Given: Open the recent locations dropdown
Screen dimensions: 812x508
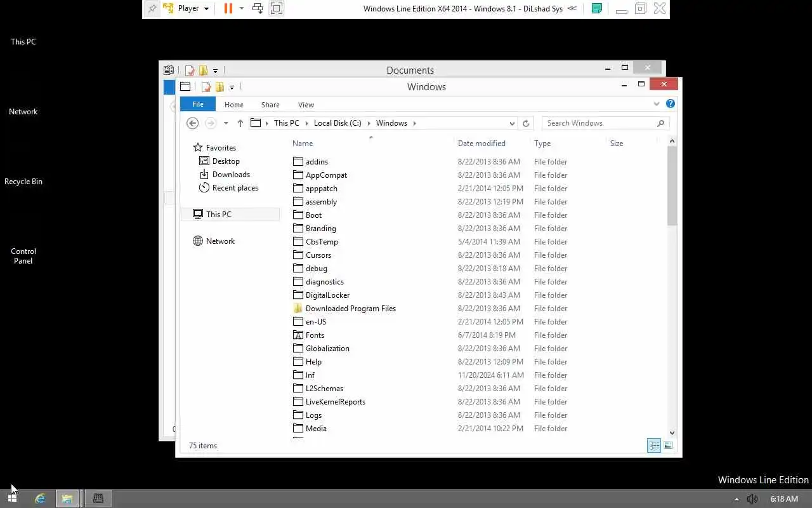Looking at the screenshot, I should tap(226, 123).
